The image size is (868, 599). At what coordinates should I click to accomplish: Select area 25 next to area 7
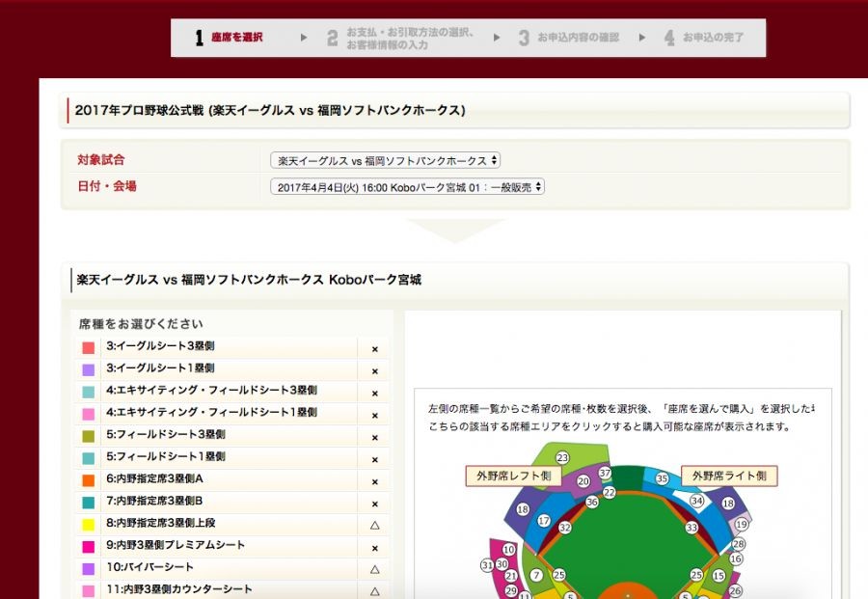(559, 575)
